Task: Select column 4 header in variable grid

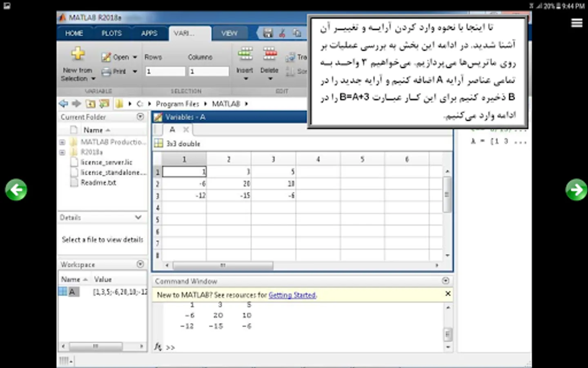Action: click(x=318, y=159)
